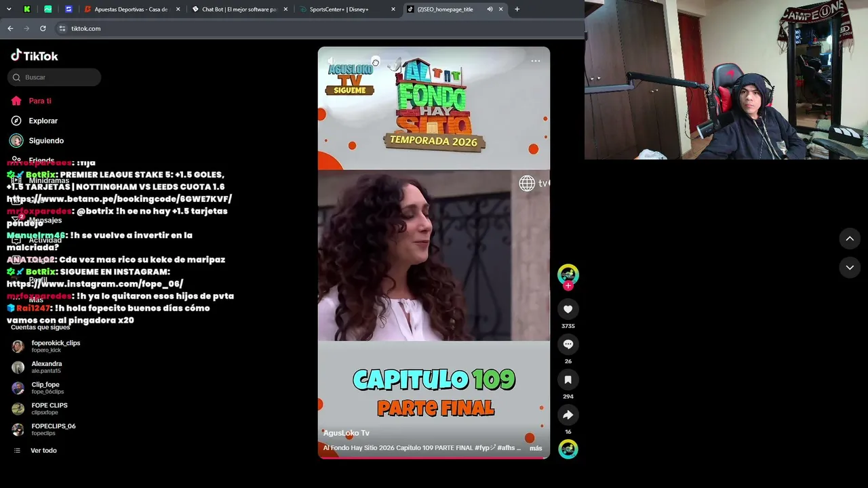The height and width of the screenshot is (488, 868).
Task: Open Actividad notifications in the sidebar
Action: pos(37,240)
